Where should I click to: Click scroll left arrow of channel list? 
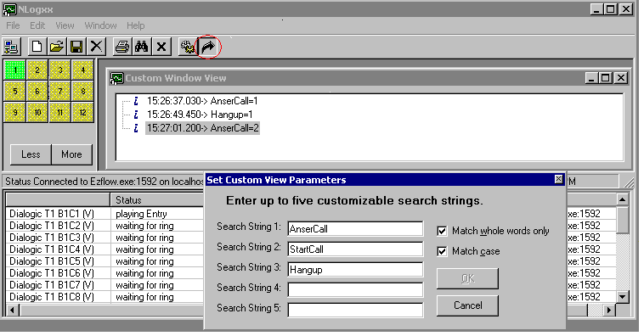click(x=12, y=311)
